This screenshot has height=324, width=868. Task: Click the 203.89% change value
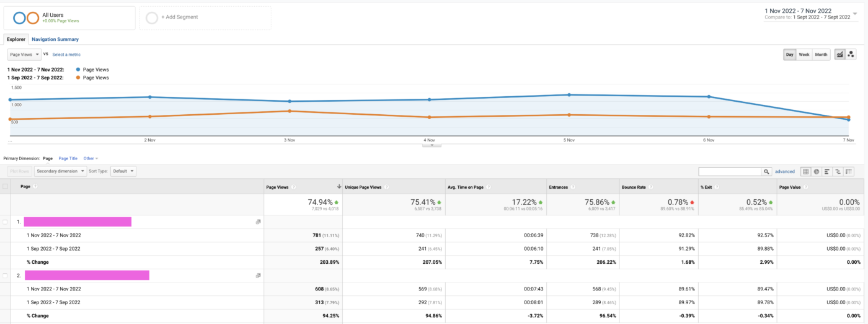point(329,262)
